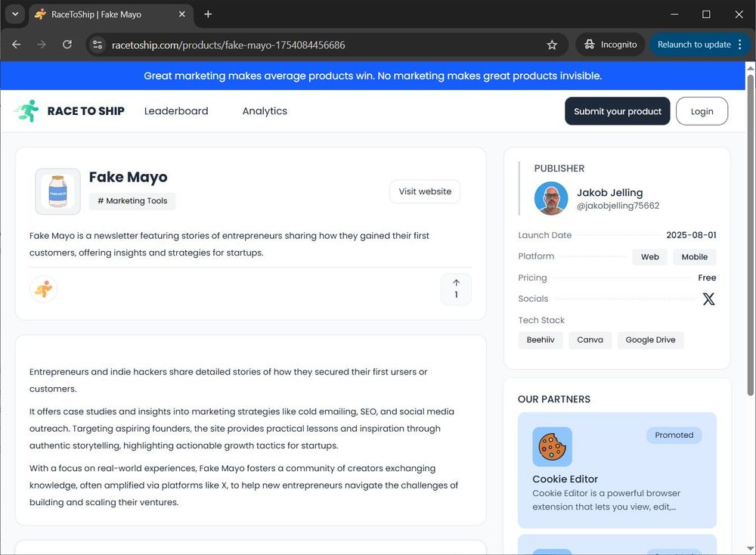Click the Beehiiv tech stack tag

pos(541,340)
